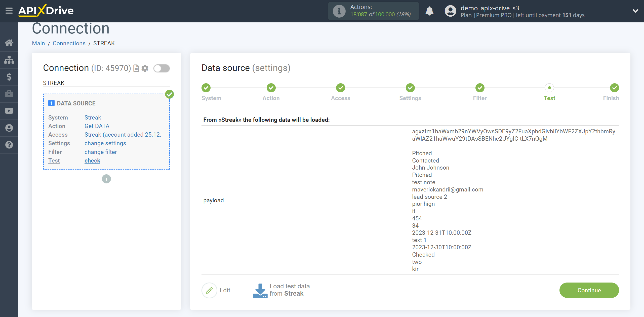Open Main breadcrumb link
644x317 pixels.
[x=38, y=43]
